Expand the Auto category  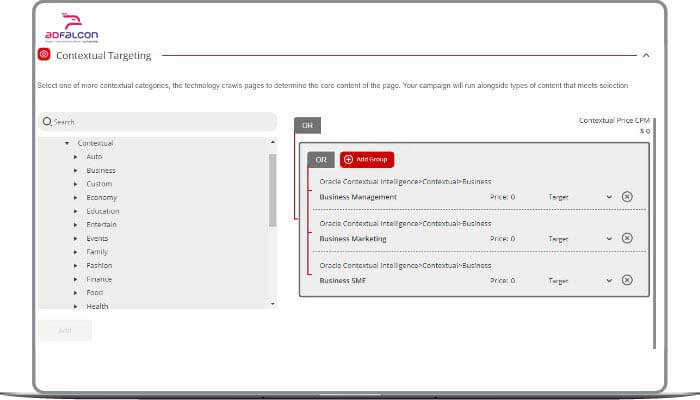(76, 157)
